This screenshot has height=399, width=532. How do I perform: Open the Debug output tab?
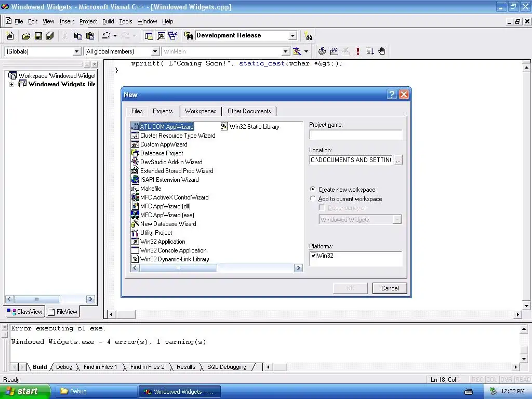[64, 367]
